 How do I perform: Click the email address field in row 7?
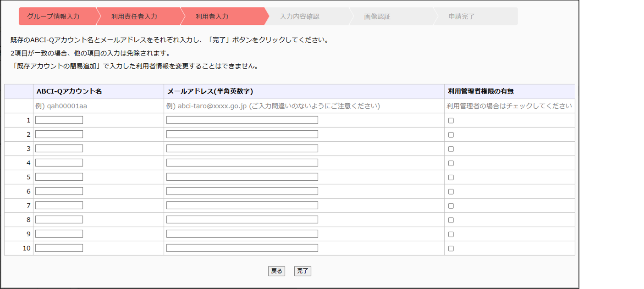tap(242, 206)
